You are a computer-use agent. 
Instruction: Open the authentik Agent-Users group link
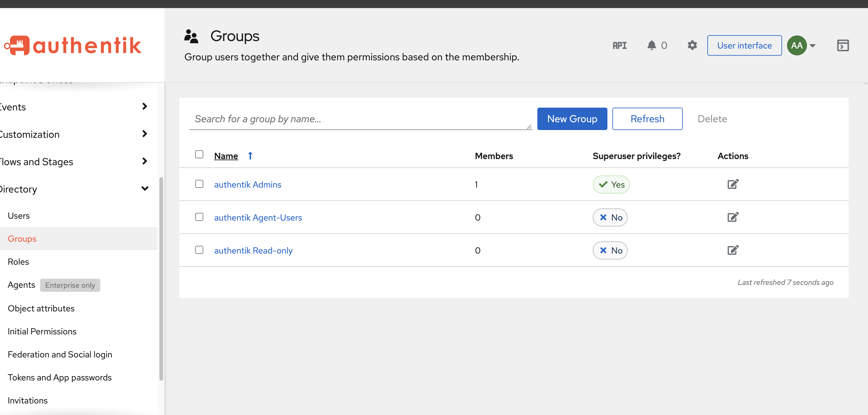tap(258, 217)
